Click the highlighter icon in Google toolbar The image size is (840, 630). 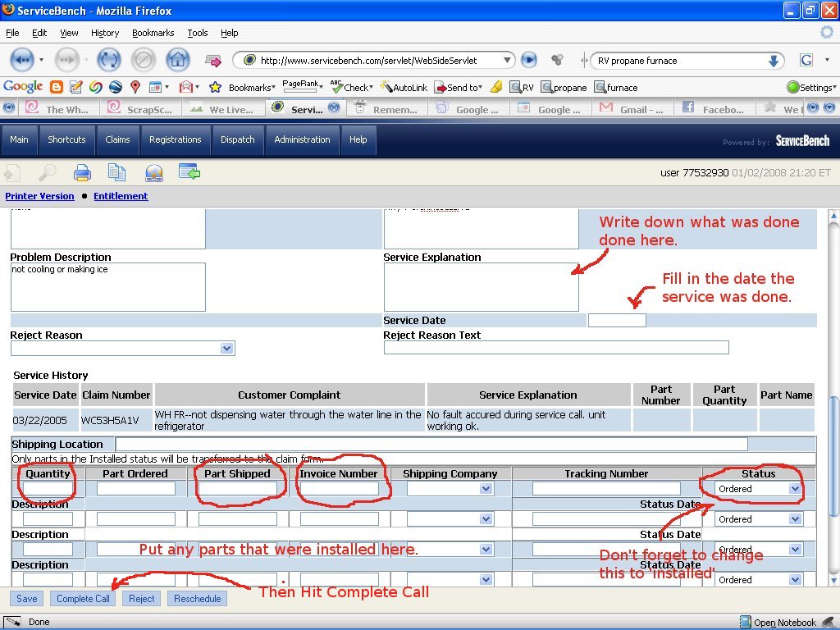496,87
